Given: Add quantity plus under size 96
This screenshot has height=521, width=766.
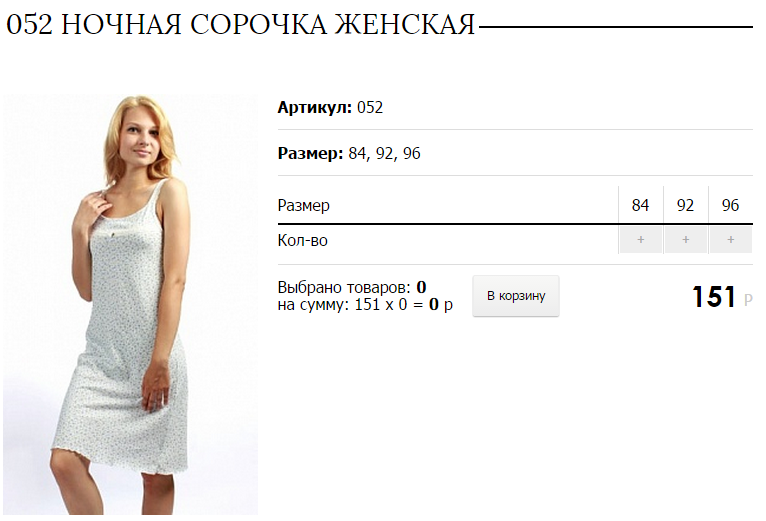Looking at the screenshot, I should tap(730, 239).
